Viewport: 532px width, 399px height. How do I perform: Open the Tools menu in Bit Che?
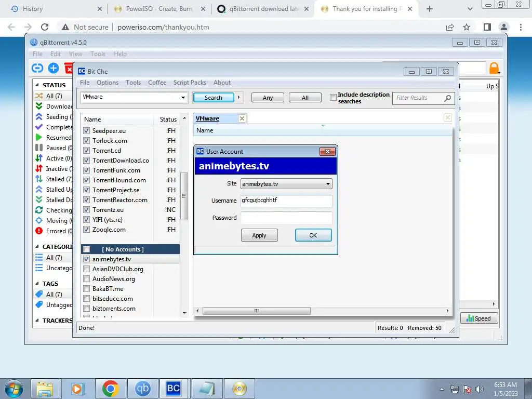click(134, 83)
